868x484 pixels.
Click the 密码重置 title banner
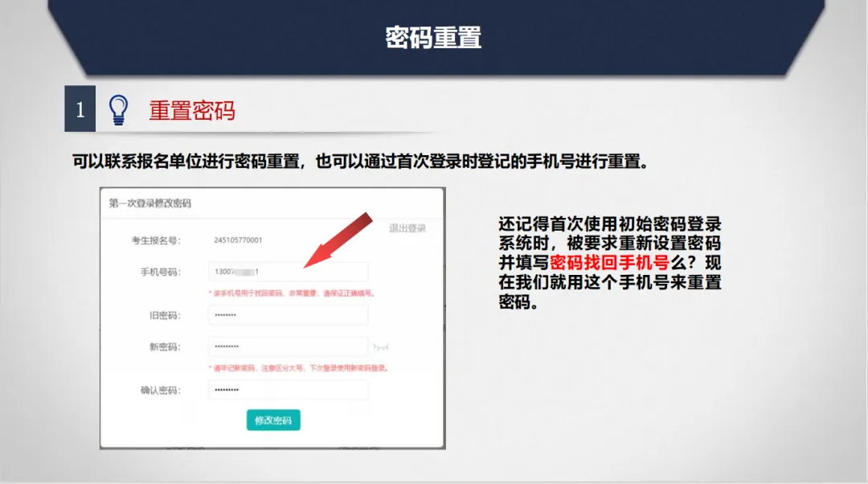[x=434, y=35]
